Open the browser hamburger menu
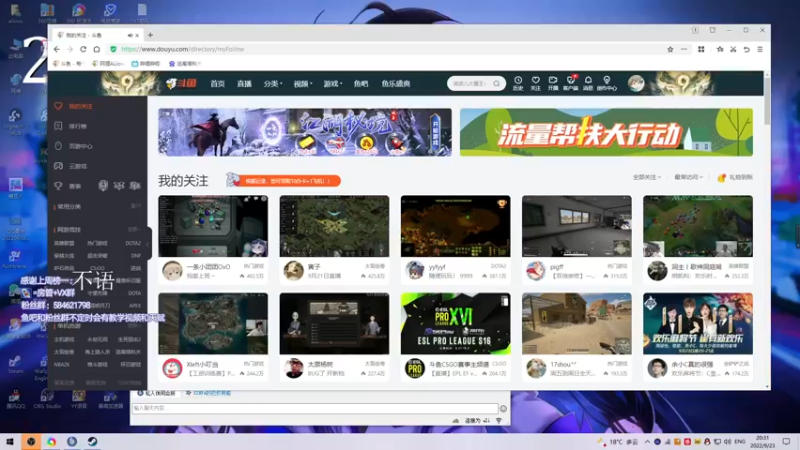Image resolution: width=800 pixels, height=450 pixels. (760, 49)
